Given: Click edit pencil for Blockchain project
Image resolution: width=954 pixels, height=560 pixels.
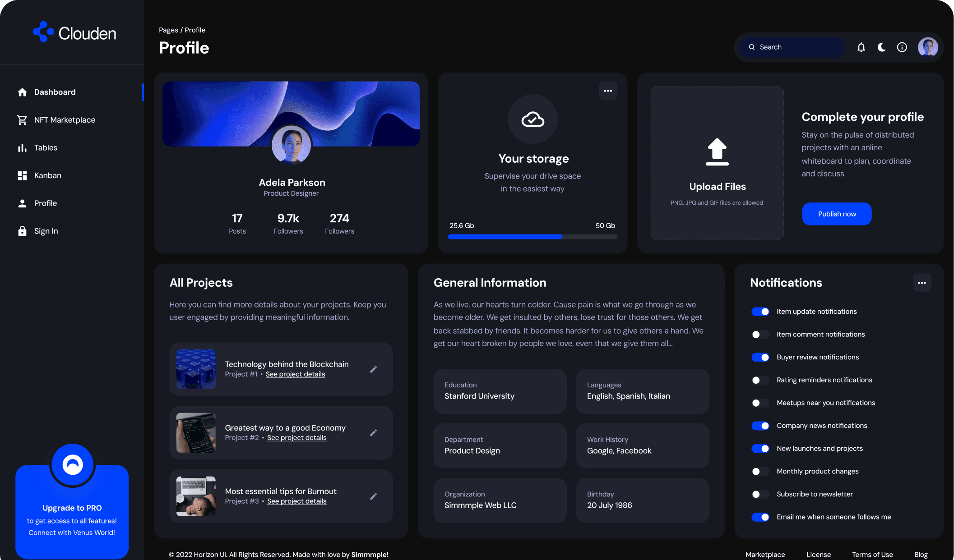Looking at the screenshot, I should [x=373, y=369].
